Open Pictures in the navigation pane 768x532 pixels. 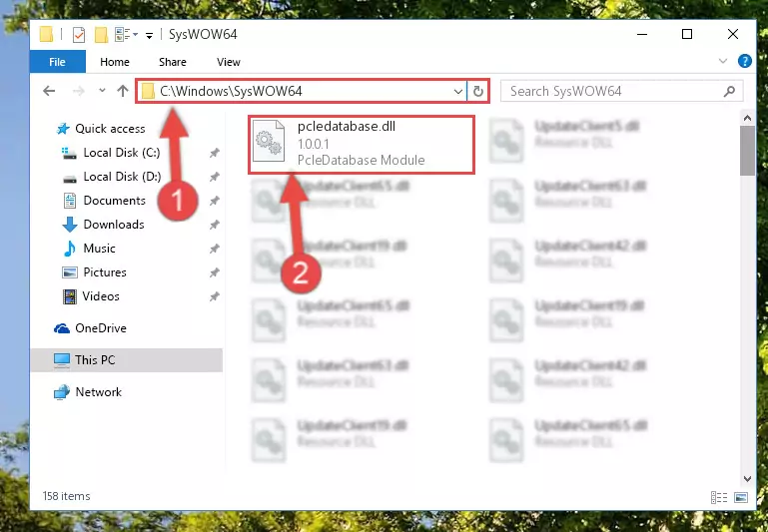pyautogui.click(x=104, y=272)
